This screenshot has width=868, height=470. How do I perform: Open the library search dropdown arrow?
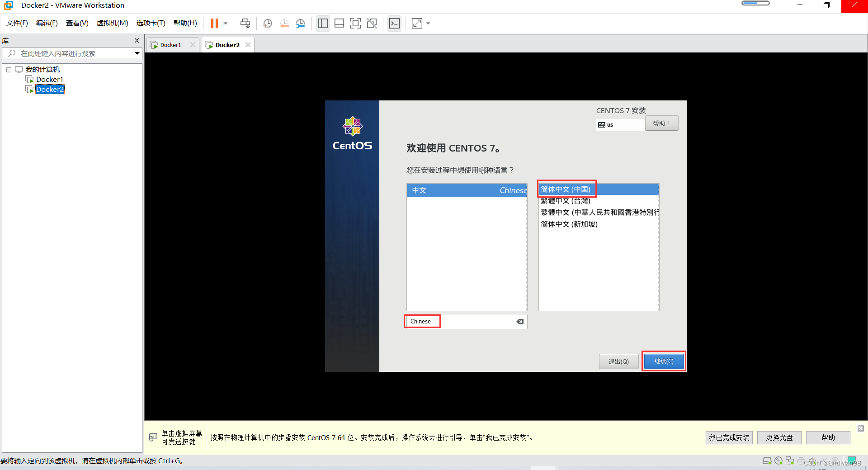coord(137,53)
